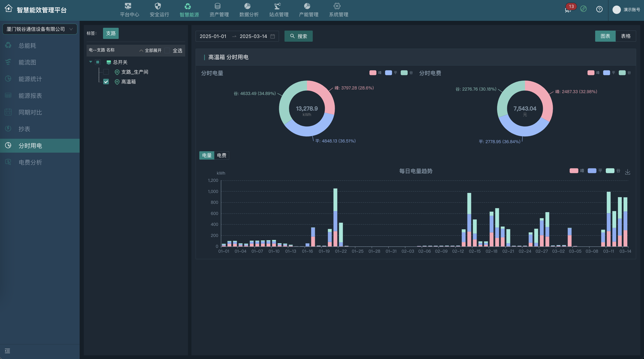Toggle the 全选 checkbox
The height and width of the screenshot is (359, 644).
(167, 50)
